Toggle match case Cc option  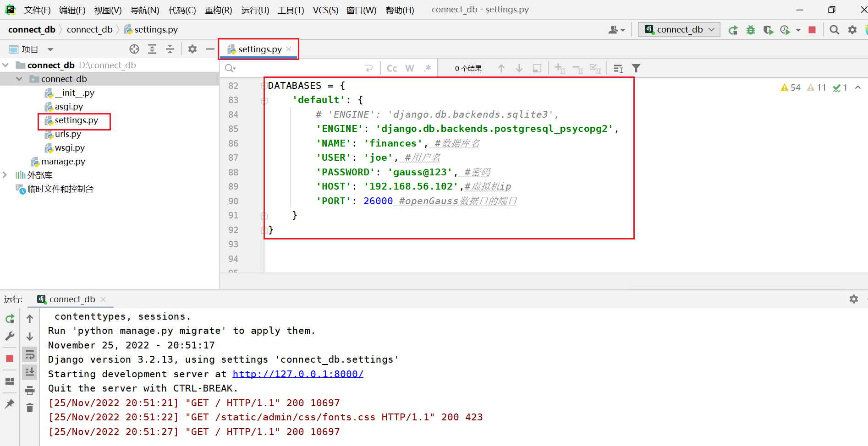pyautogui.click(x=392, y=68)
